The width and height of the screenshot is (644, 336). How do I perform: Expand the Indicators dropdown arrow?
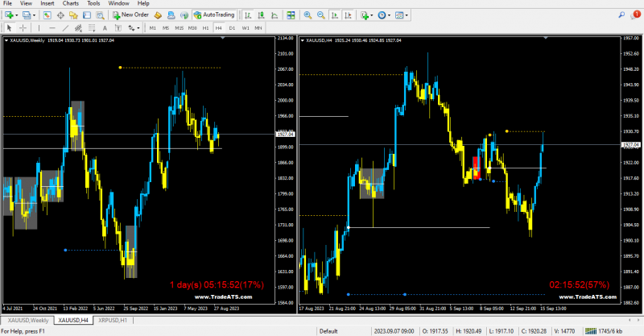(x=372, y=15)
